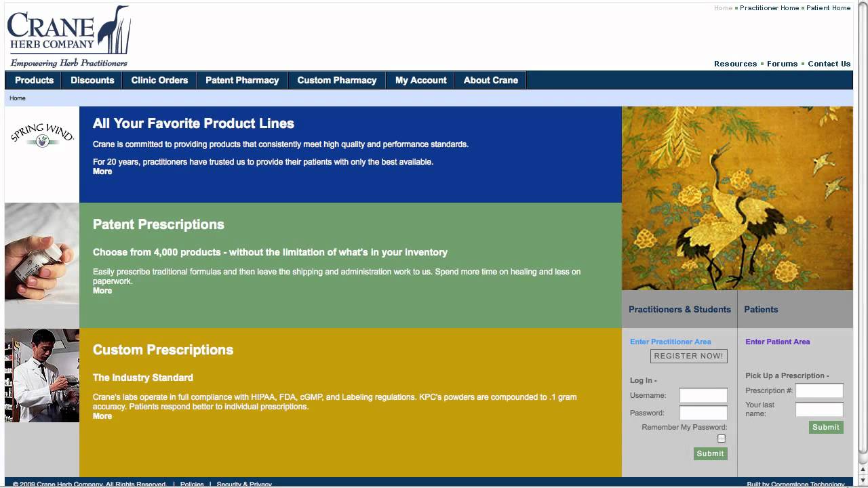Image resolution: width=868 pixels, height=488 pixels.
Task: Click the Patent Prescriptions heading
Action: point(158,224)
